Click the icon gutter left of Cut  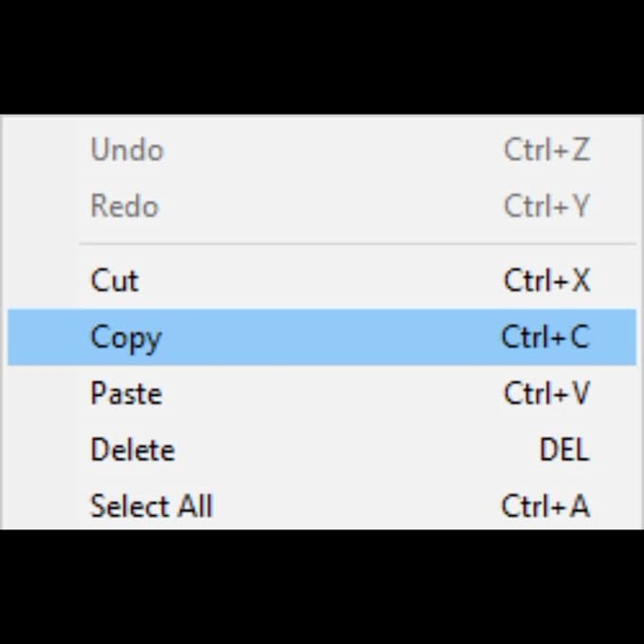coord(43,281)
